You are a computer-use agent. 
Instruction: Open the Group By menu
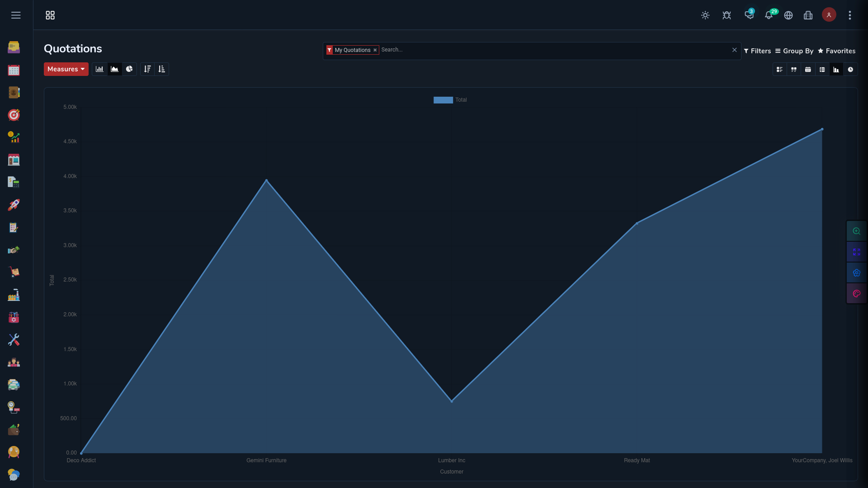(794, 51)
